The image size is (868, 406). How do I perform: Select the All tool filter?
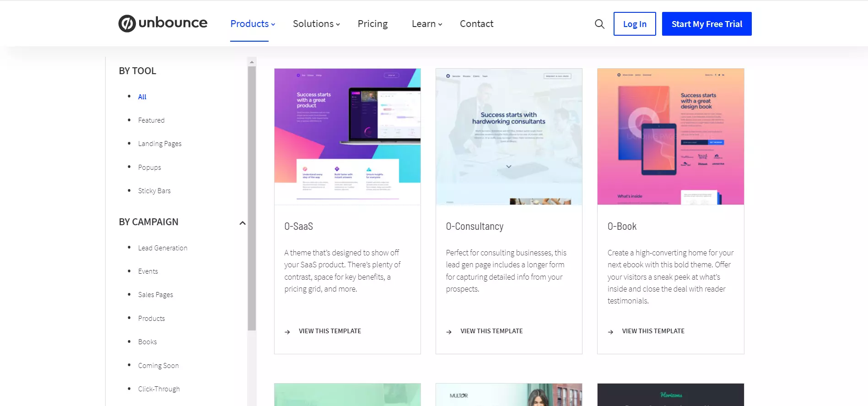[x=142, y=97]
